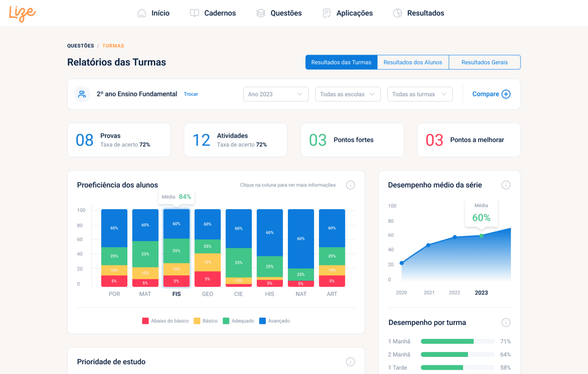Viewport: 588px width, 374px height.
Task: Select the POR column in chart
Action: click(x=114, y=248)
